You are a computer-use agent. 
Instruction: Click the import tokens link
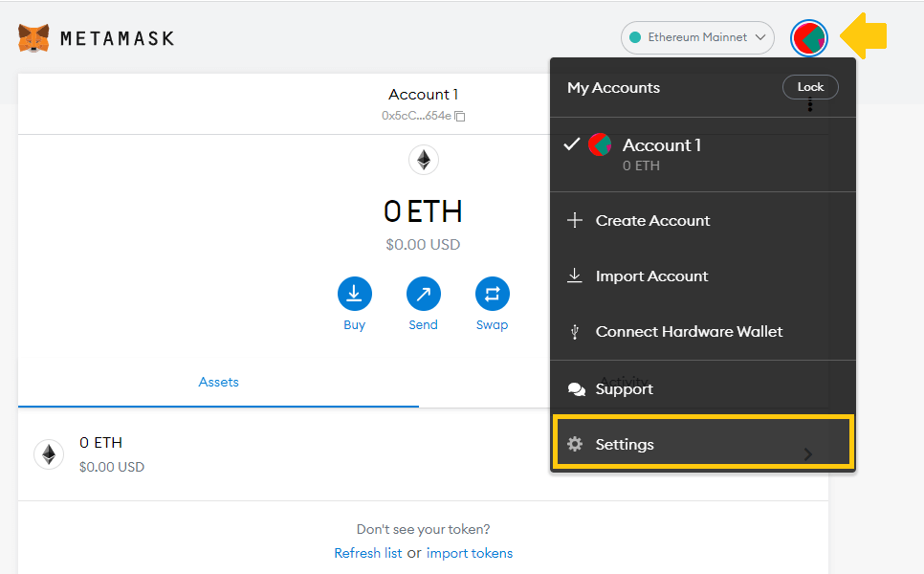pyautogui.click(x=469, y=553)
